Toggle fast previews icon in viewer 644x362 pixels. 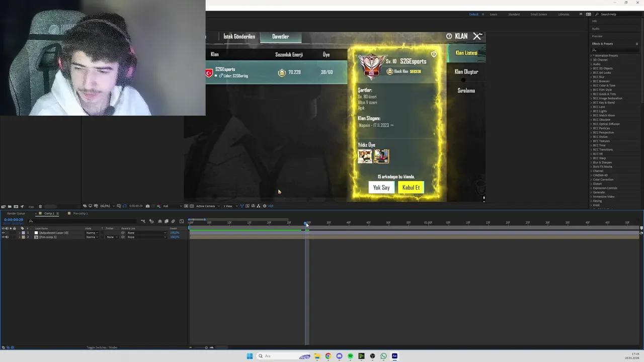tap(248, 206)
